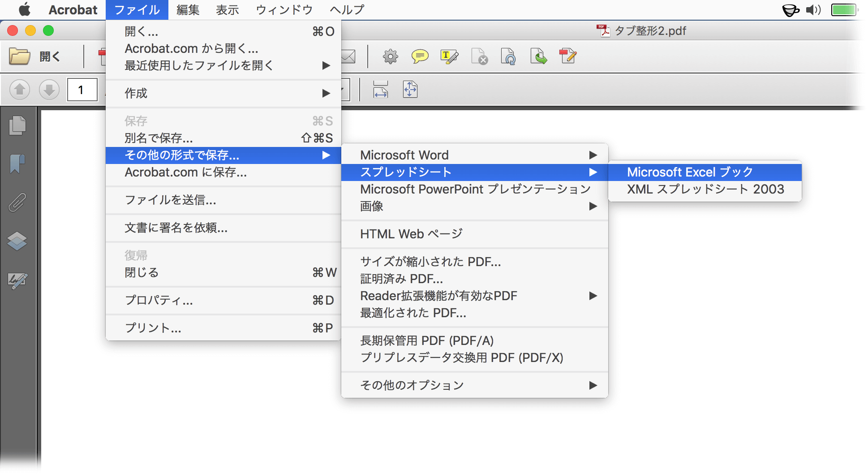Select Microsoft Excel ブック

coord(705,172)
